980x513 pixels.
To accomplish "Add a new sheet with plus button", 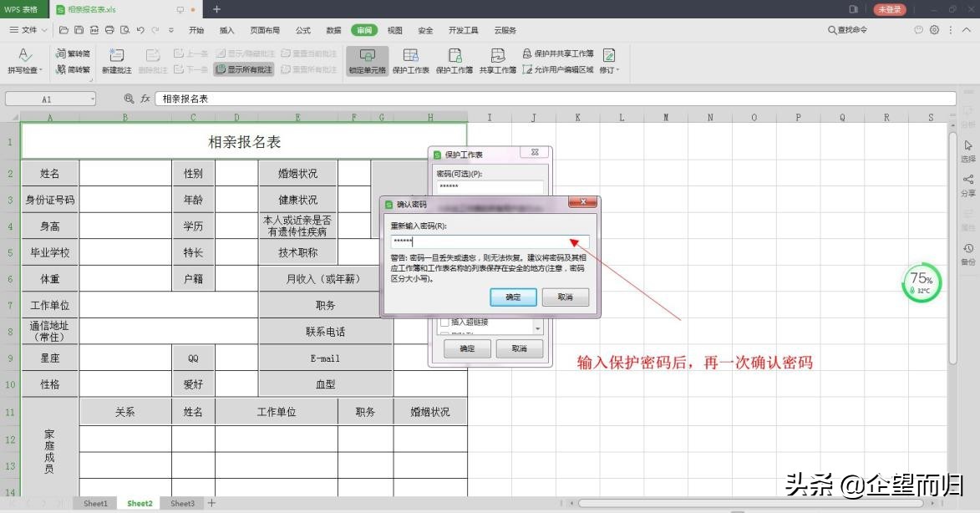I will (212, 503).
